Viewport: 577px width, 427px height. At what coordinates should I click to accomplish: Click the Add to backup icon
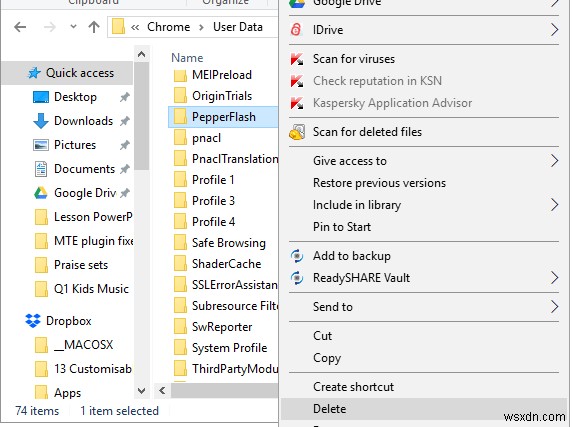click(x=297, y=256)
